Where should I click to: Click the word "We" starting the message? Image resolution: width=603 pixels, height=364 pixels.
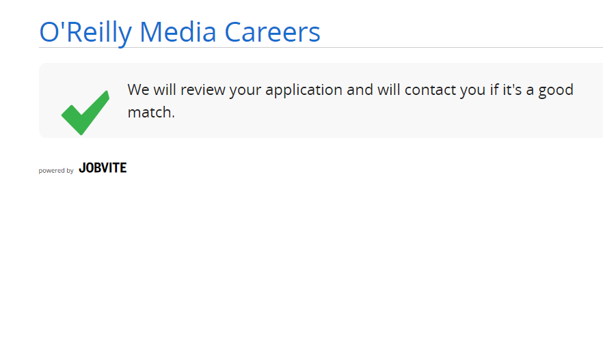point(138,90)
